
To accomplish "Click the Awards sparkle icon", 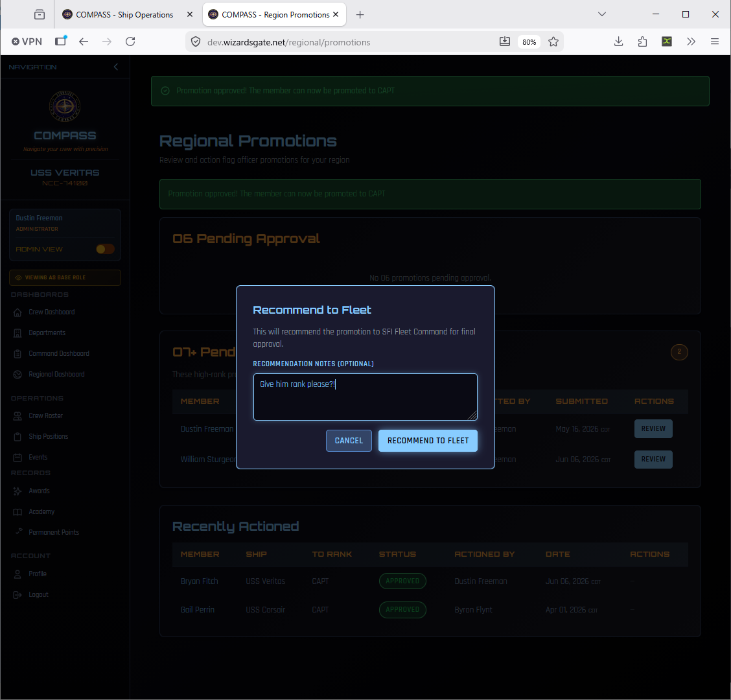I will (x=17, y=491).
